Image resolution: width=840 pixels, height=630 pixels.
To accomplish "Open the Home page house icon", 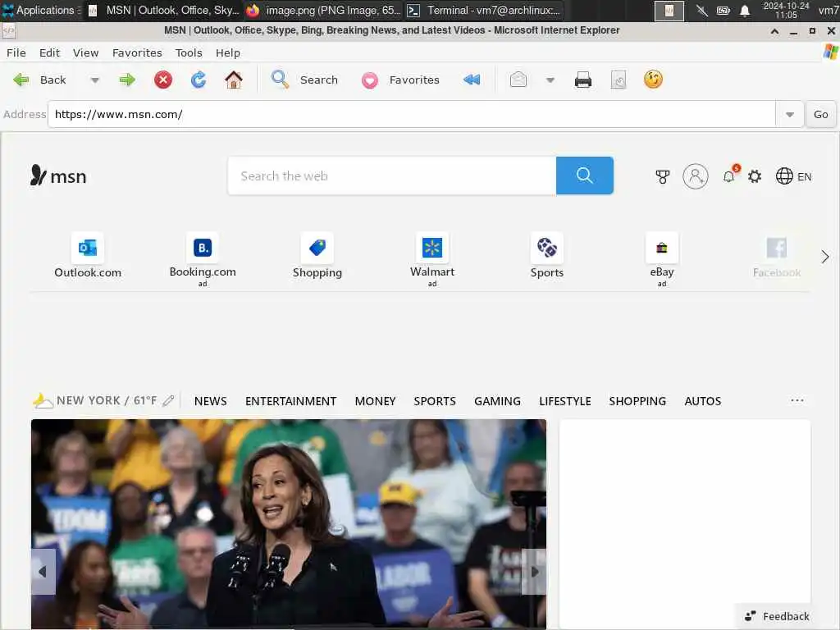I will 234,80.
